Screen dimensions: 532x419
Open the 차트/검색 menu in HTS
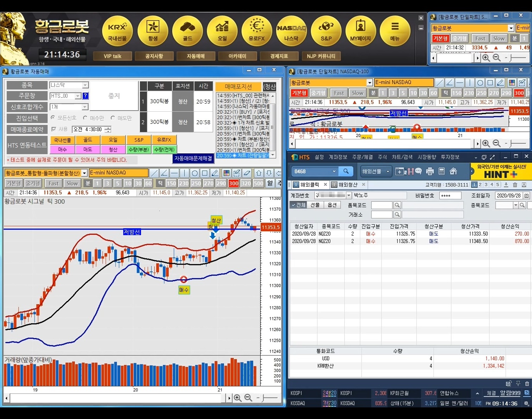pyautogui.click(x=402, y=157)
